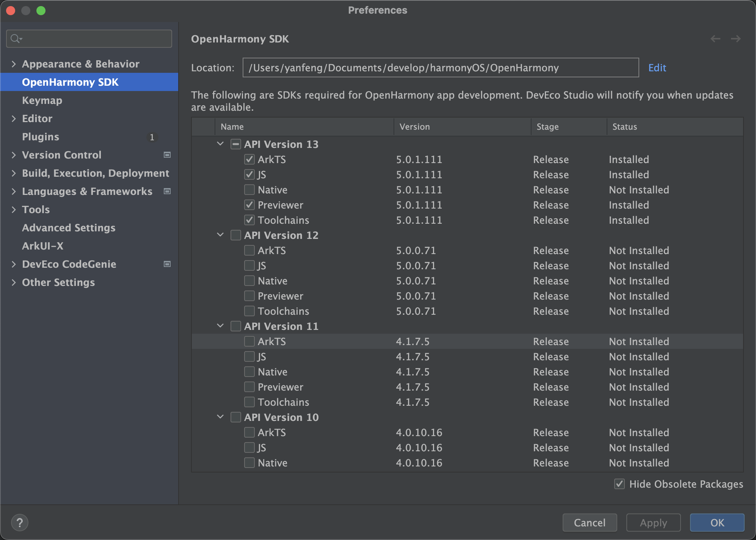
Task: Click the DevEco CodeGenie project-level marker icon
Action: coord(167,264)
